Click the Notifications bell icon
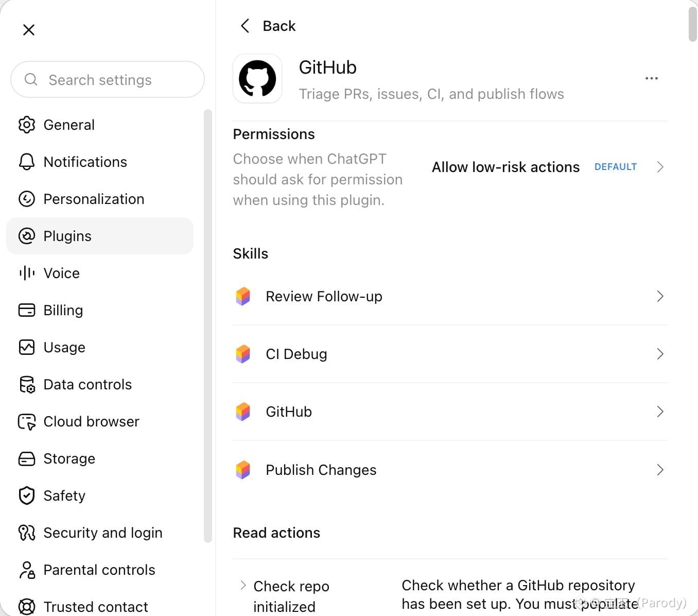This screenshot has height=616, width=698. (x=27, y=162)
